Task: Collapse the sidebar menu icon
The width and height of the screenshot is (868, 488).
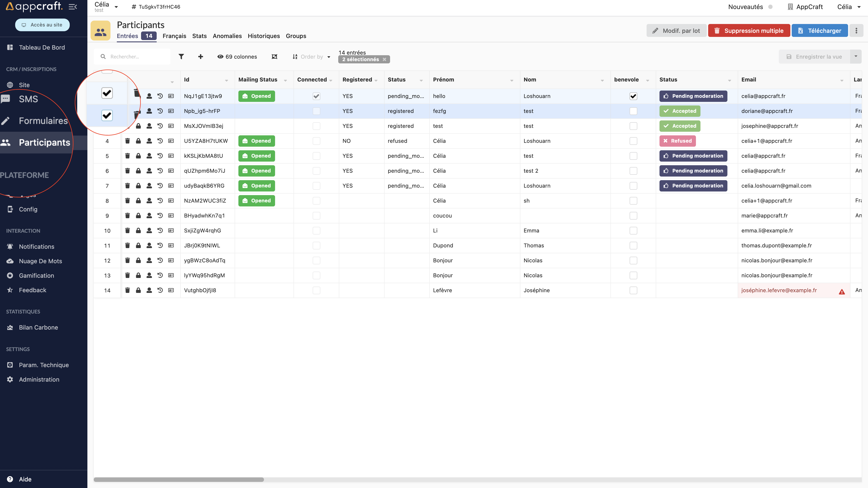Action: (73, 7)
